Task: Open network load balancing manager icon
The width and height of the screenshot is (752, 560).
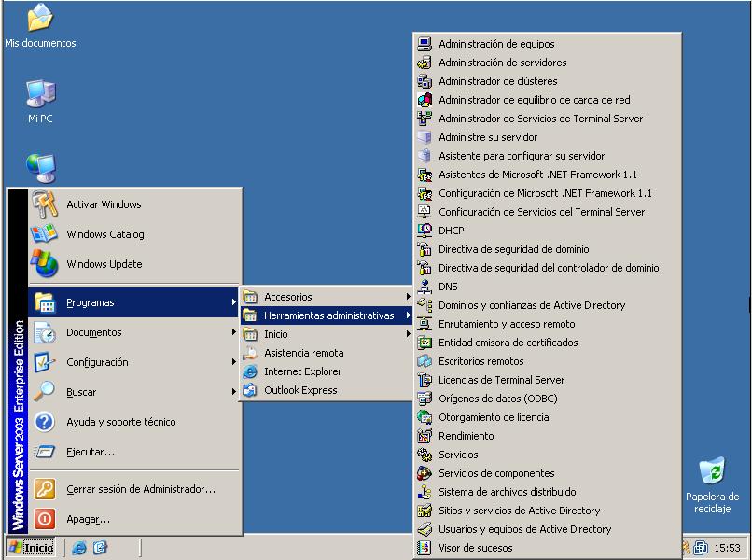Action: pos(425,100)
